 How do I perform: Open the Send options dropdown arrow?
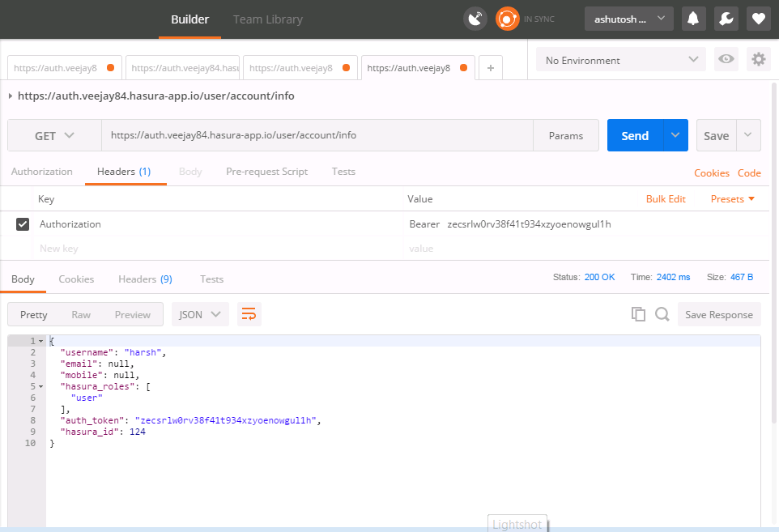675,135
